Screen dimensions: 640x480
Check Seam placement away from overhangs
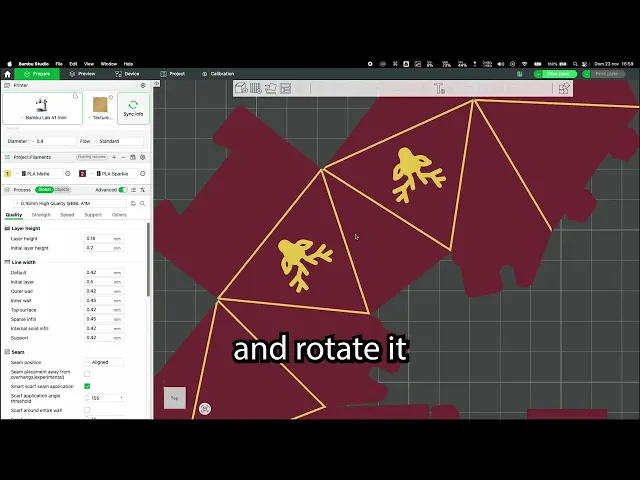pyautogui.click(x=87, y=374)
